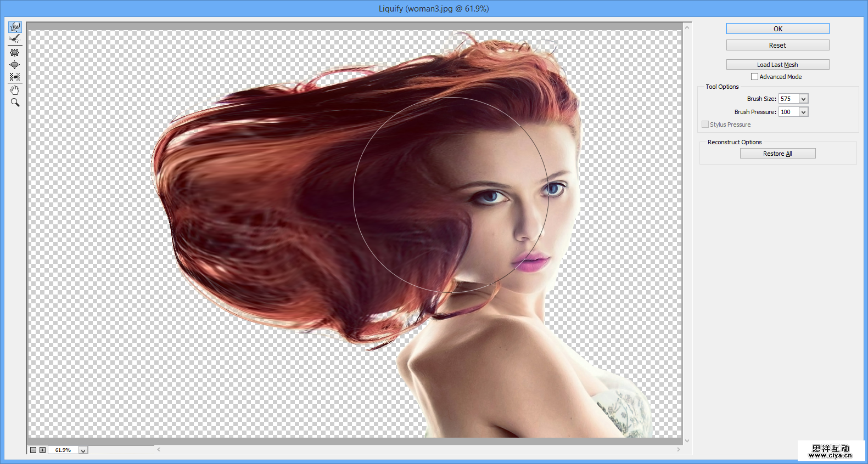Toggle the Stylus Pressure checkbox
Image resolution: width=868 pixels, height=464 pixels.
705,125
